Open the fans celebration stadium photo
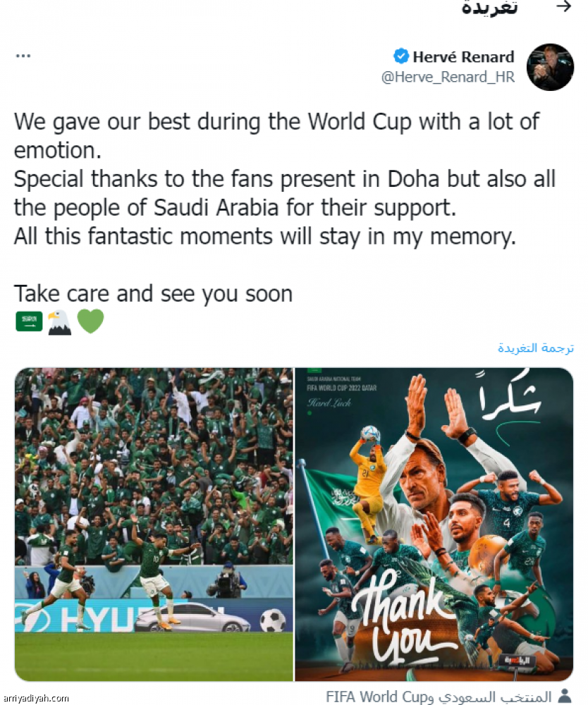 tap(154, 525)
